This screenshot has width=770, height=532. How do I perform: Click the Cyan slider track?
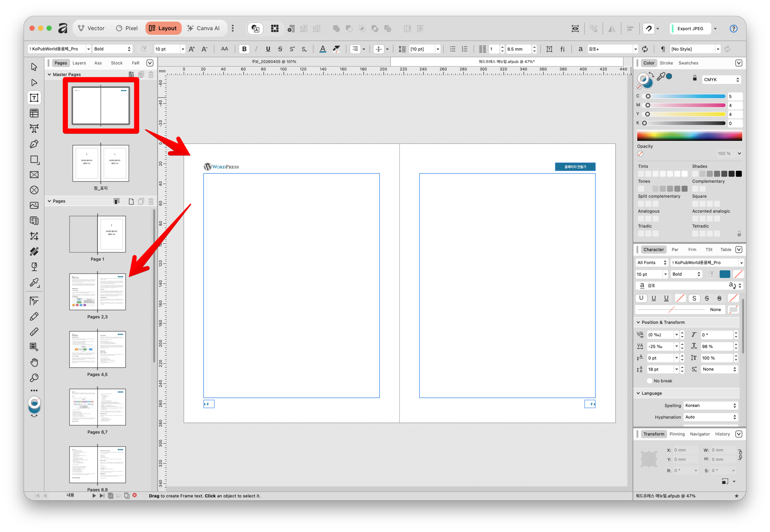687,96
